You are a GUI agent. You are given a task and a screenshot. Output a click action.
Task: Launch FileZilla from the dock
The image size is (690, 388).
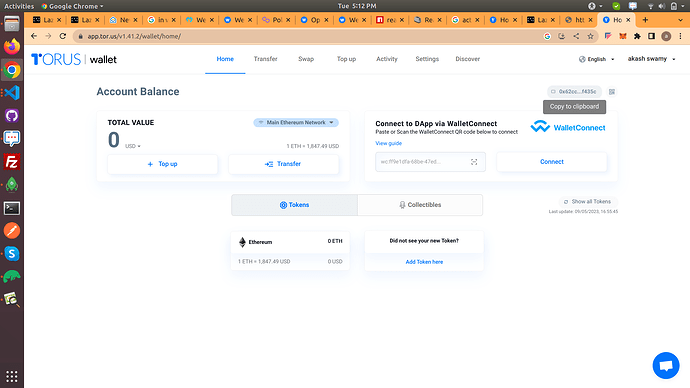[x=12, y=162]
